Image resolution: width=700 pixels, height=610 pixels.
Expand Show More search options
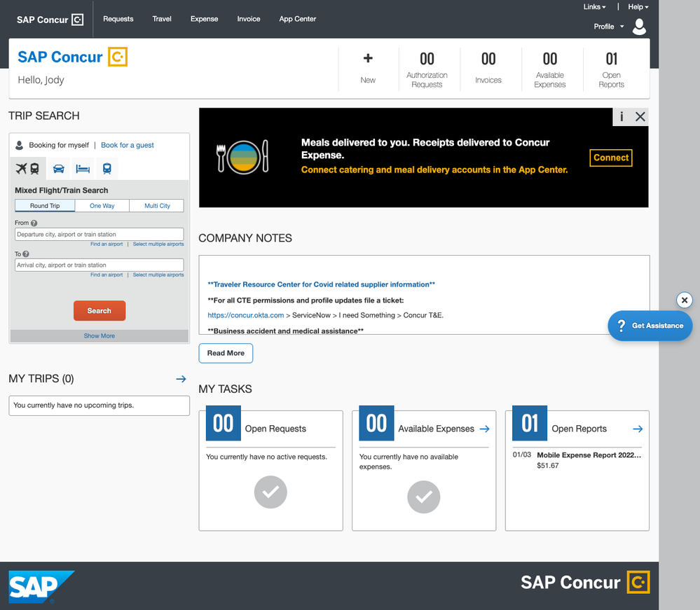[x=99, y=336]
